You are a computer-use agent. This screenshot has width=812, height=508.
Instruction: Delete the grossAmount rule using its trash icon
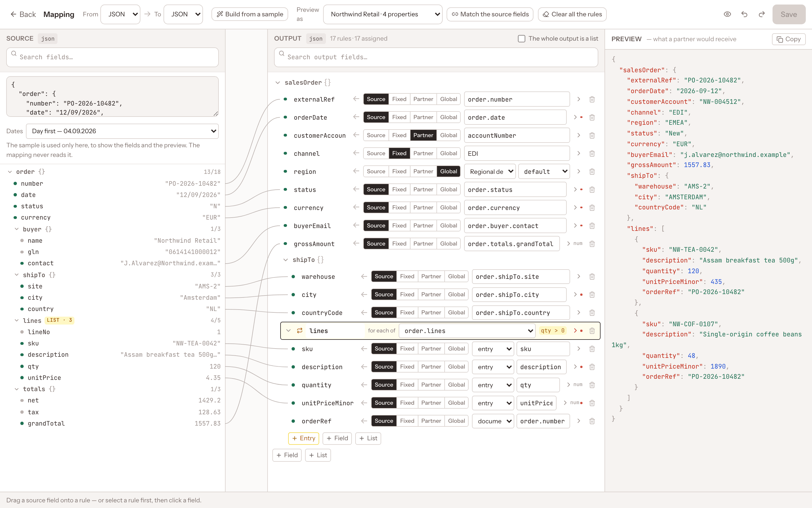(x=592, y=244)
